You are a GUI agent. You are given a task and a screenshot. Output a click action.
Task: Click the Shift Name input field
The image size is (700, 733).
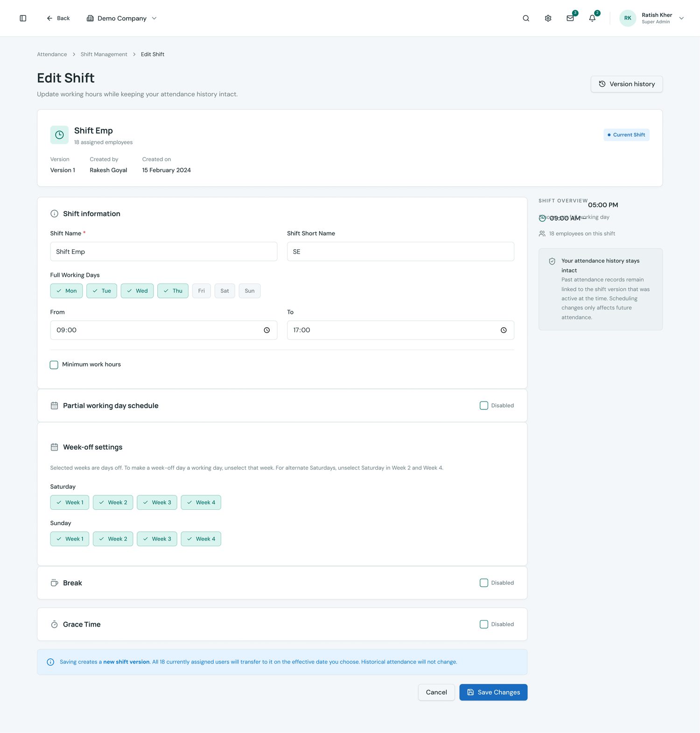164,252
